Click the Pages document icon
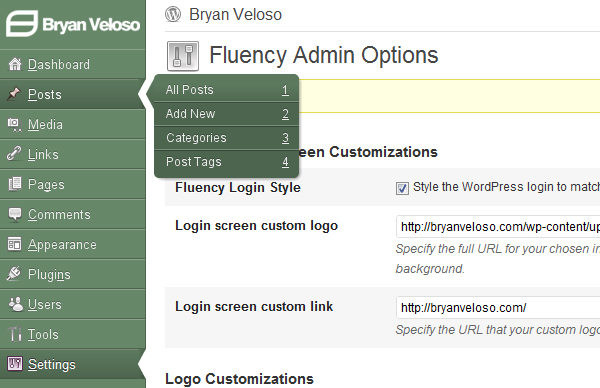Image resolution: width=600 pixels, height=388 pixels. pyautogui.click(x=15, y=184)
